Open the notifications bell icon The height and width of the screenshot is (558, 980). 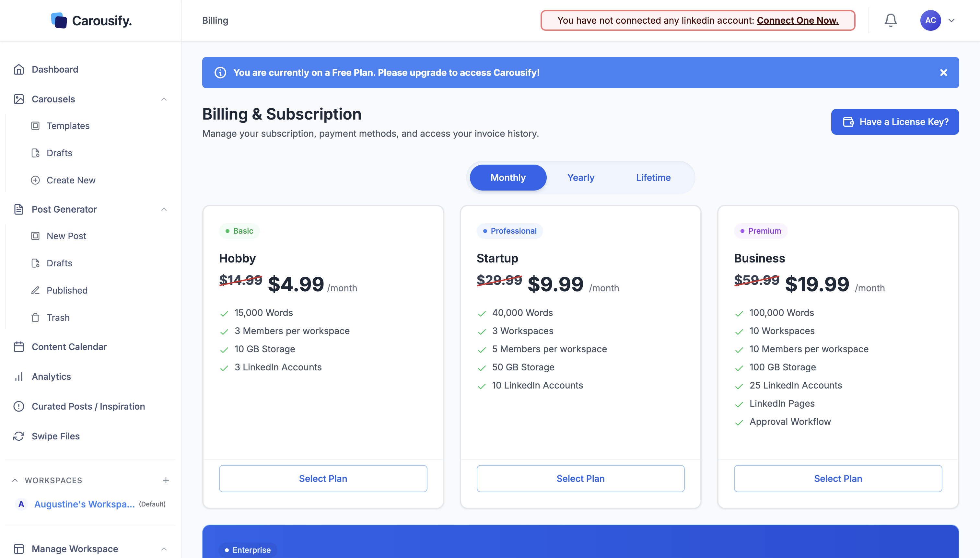coord(890,20)
